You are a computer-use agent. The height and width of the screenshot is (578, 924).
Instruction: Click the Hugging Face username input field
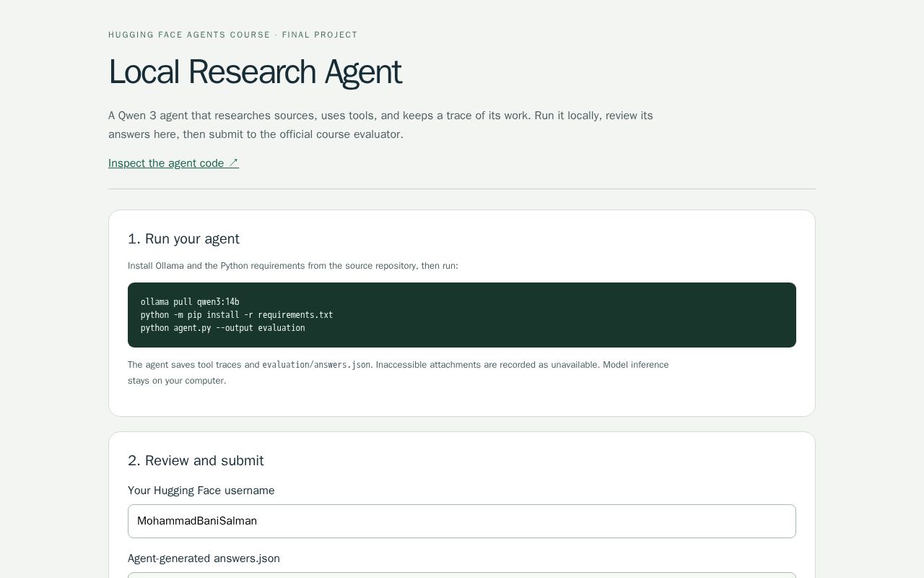click(x=462, y=521)
